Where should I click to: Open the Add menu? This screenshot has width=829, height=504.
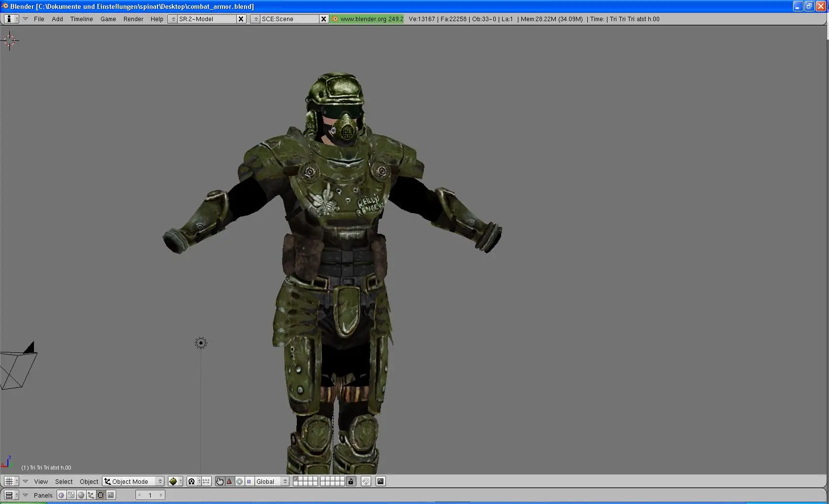(57, 19)
